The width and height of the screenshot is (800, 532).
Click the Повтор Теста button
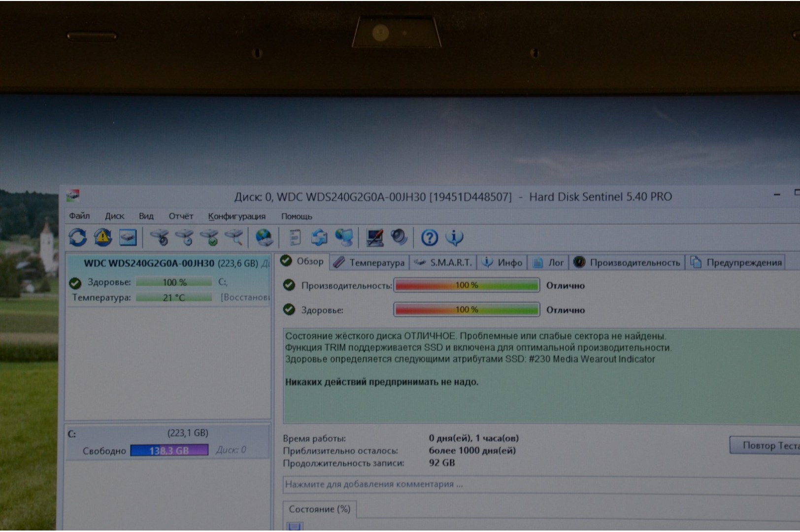[765, 445]
